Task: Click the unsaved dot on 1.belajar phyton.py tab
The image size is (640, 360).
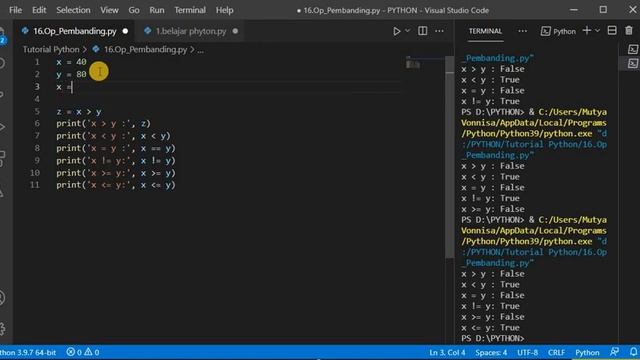Action: coord(235,31)
